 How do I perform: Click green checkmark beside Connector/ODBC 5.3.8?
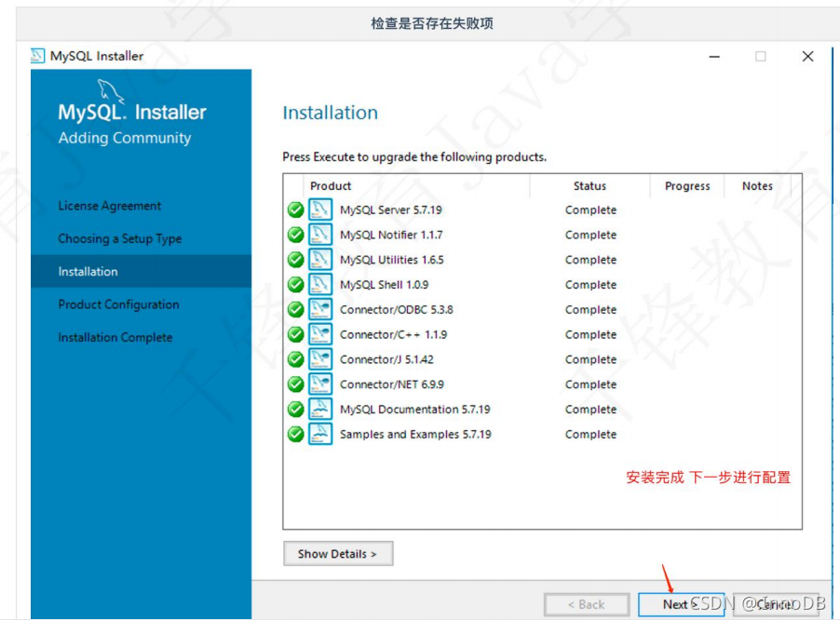(x=296, y=309)
